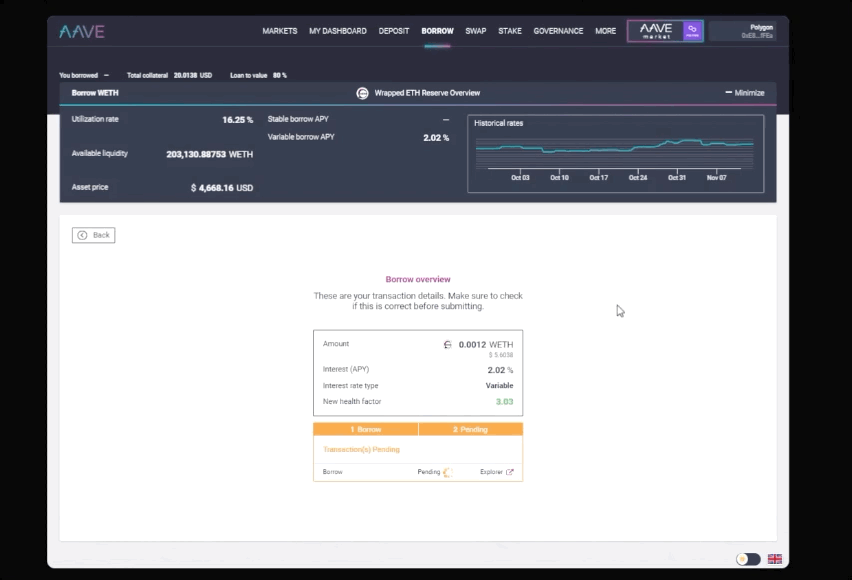Click the New health factor value 3.03

pyautogui.click(x=504, y=402)
